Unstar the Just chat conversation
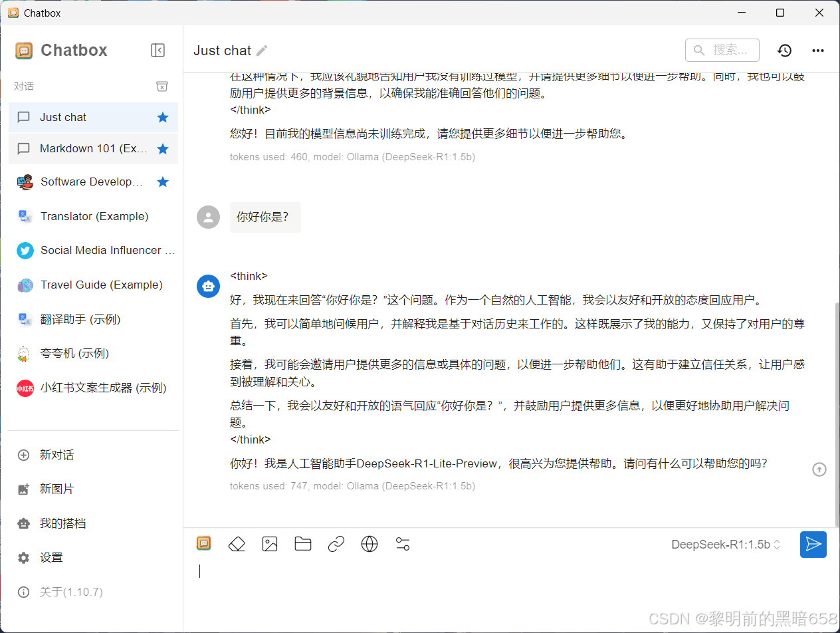 click(163, 117)
